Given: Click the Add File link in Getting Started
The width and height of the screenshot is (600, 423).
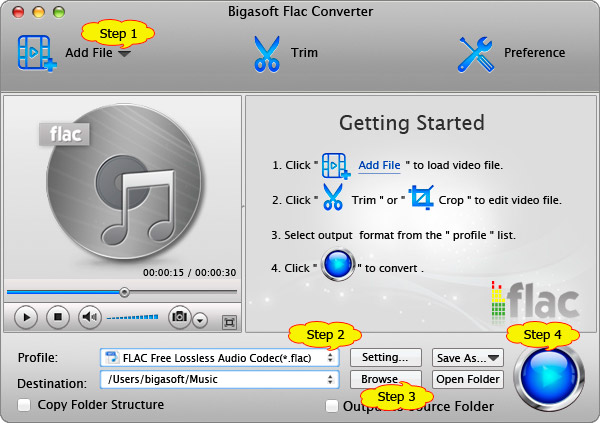Looking at the screenshot, I should click(379, 165).
